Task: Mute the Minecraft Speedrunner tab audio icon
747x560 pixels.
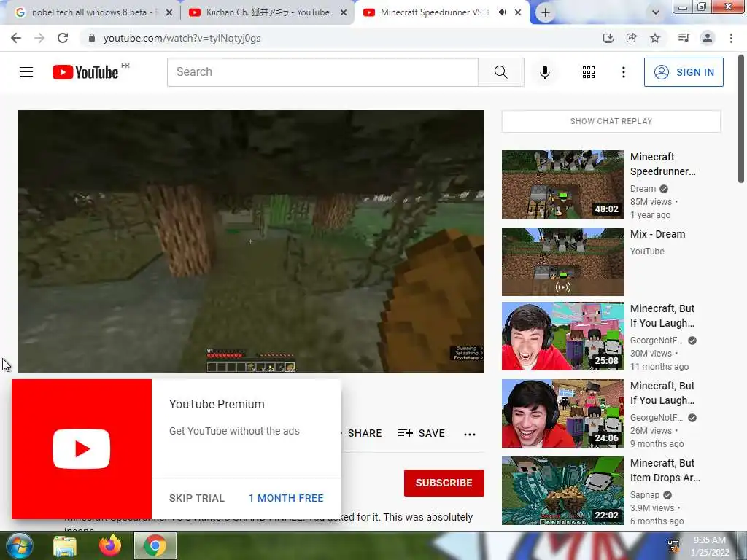Action: click(x=502, y=12)
